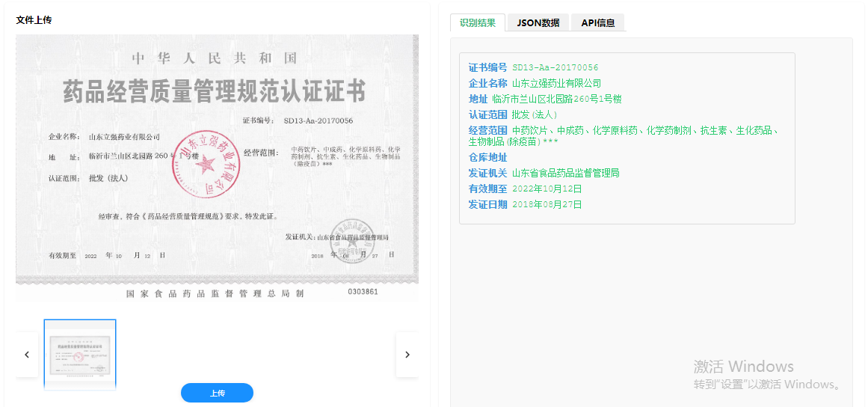Screen dimensions: 868x407
Task: Select address 临沂市兰山区北园路260号1号楼 result
Action: (x=557, y=99)
